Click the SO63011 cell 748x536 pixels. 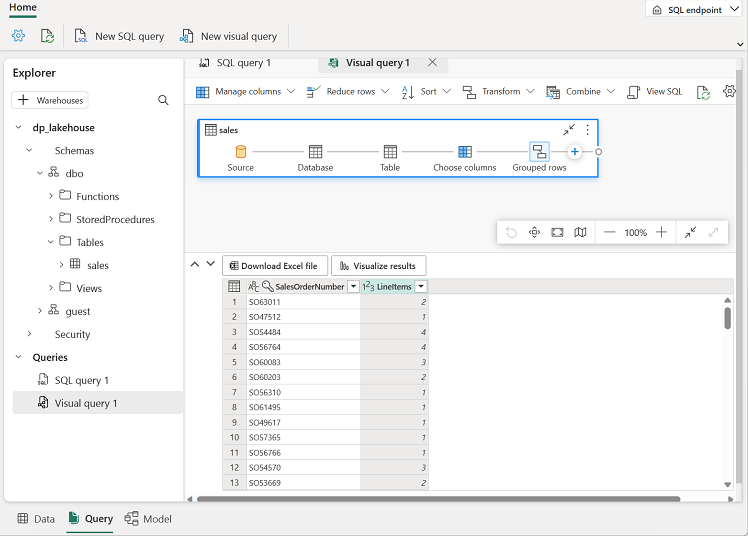coord(303,302)
